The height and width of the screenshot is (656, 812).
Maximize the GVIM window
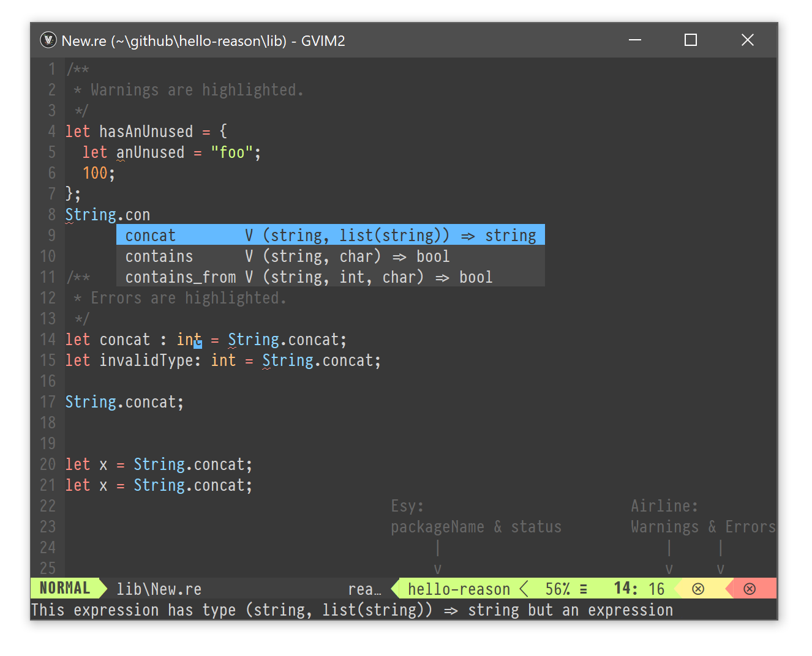point(691,40)
